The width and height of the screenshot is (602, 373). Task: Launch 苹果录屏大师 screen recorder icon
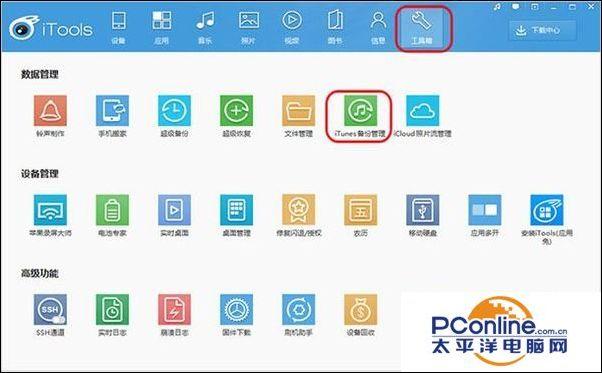[x=50, y=210]
